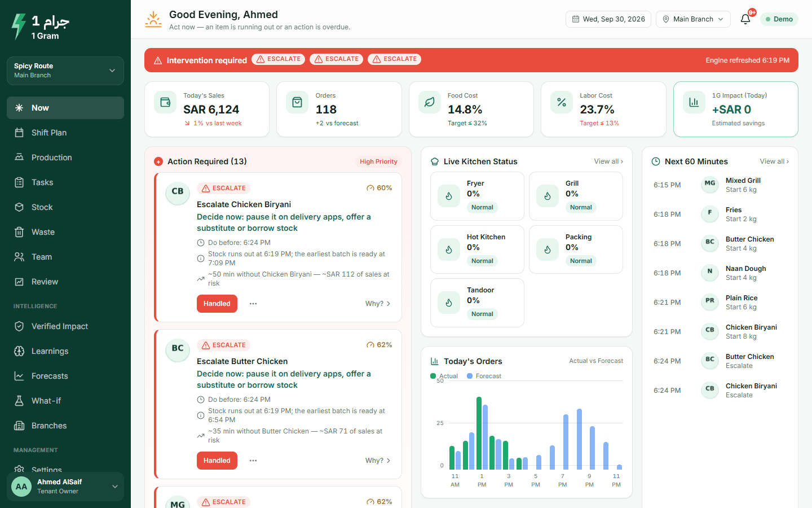
Task: Open the date picker for Sep 30
Action: 608,19
